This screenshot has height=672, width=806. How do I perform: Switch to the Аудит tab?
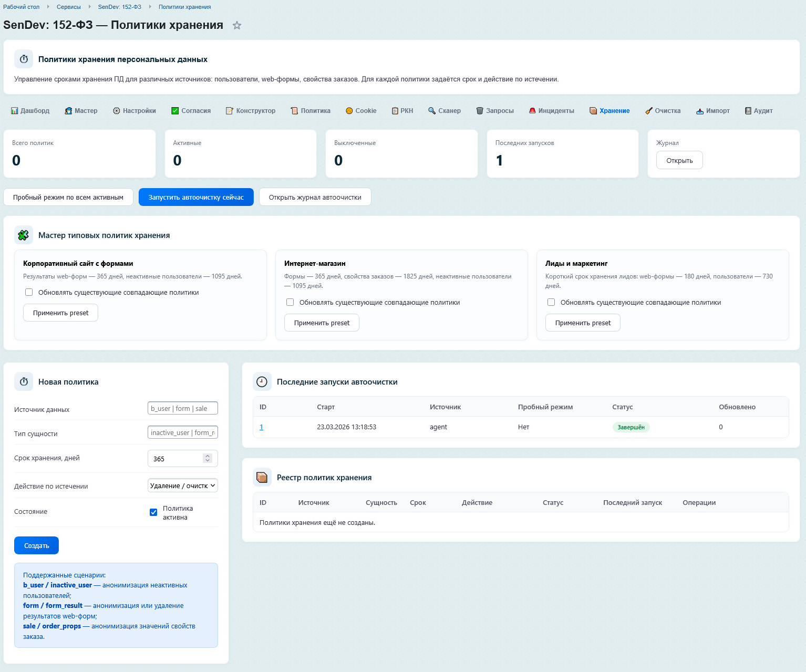758,111
